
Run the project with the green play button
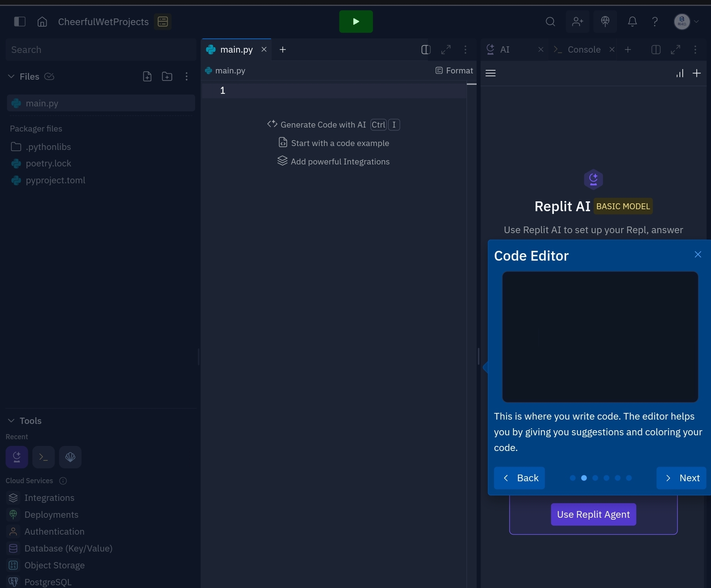coord(356,22)
